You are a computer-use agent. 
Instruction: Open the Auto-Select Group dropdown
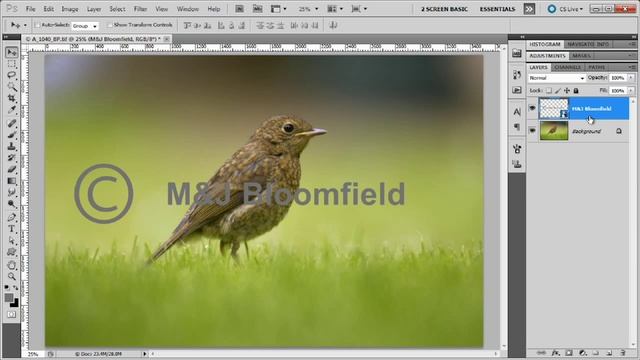(85, 26)
